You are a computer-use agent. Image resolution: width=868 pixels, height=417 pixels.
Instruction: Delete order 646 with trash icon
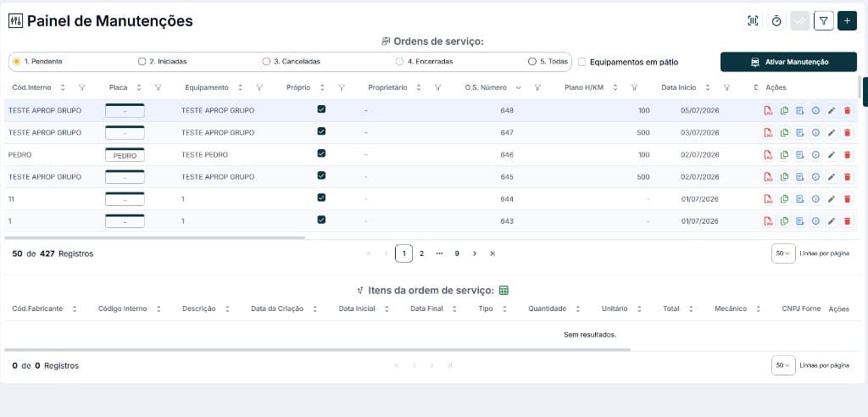(x=847, y=155)
